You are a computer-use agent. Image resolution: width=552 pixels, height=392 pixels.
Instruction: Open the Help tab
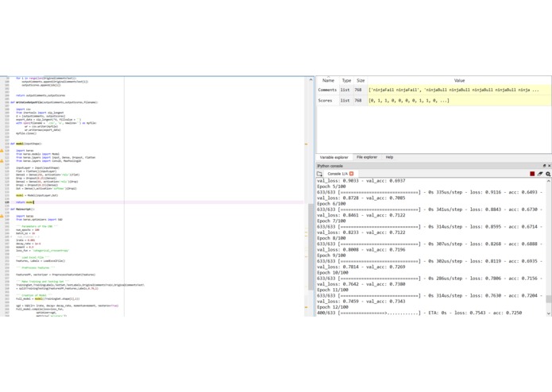[389, 157]
